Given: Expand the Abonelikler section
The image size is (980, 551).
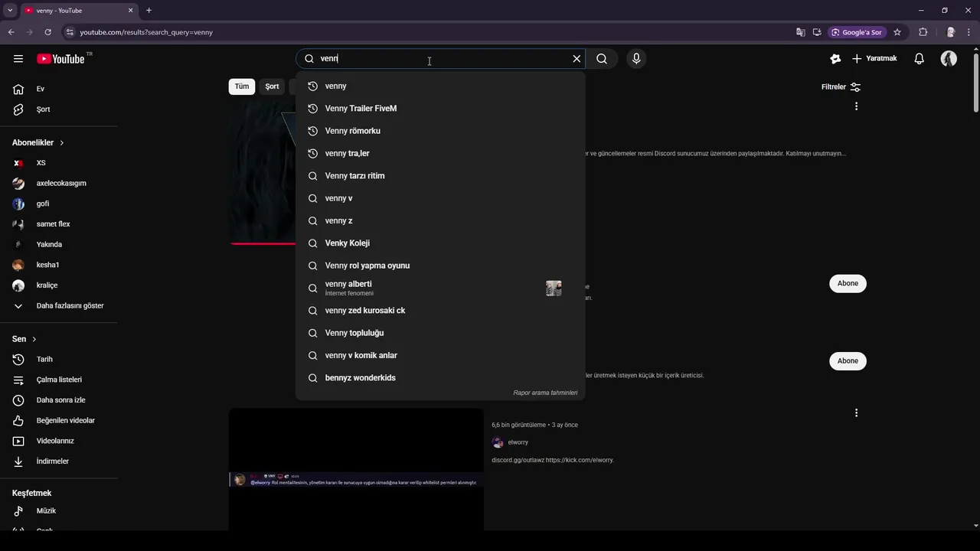Looking at the screenshot, I should 38,143.
